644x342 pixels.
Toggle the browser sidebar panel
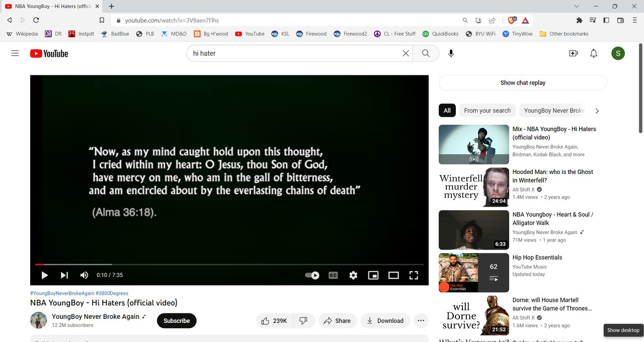(606, 20)
